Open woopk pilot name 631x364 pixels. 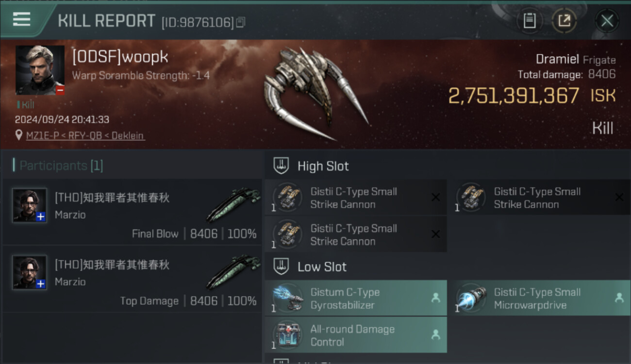pos(120,57)
